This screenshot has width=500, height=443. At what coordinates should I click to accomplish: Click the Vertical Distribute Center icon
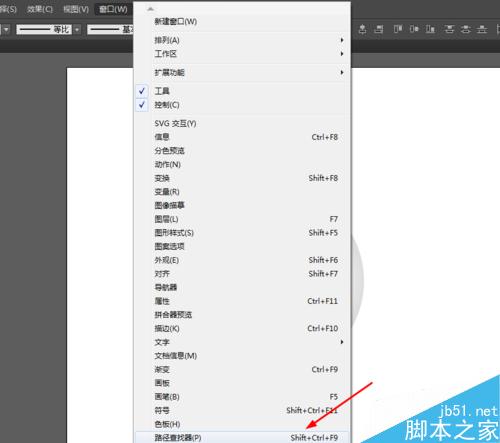(466, 29)
